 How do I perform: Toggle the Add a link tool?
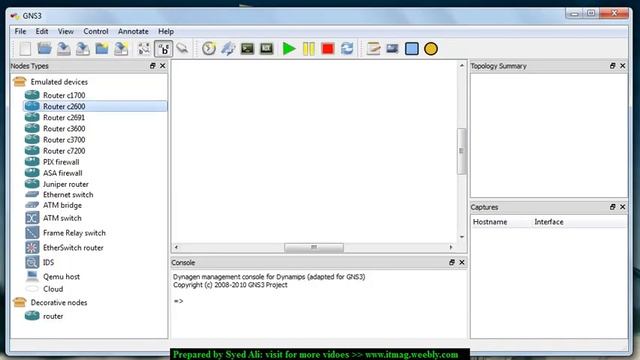pos(182,49)
